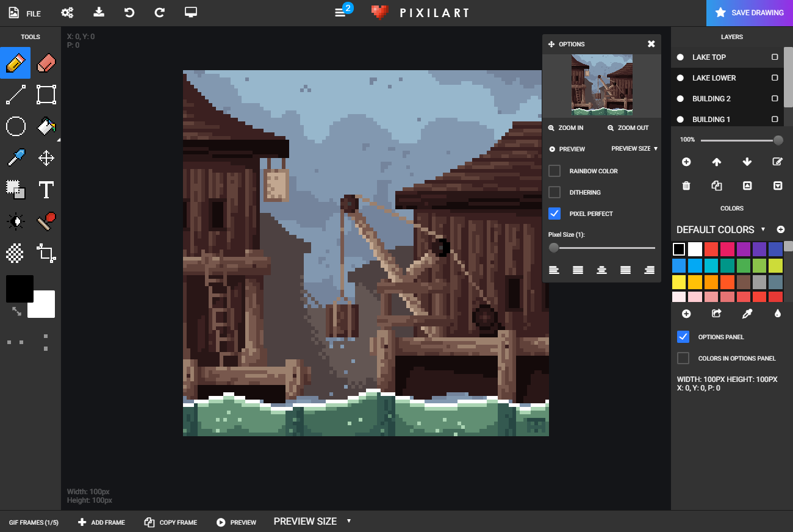Image resolution: width=793 pixels, height=532 pixels.
Task: Duplicate the current layer
Action: click(x=717, y=185)
